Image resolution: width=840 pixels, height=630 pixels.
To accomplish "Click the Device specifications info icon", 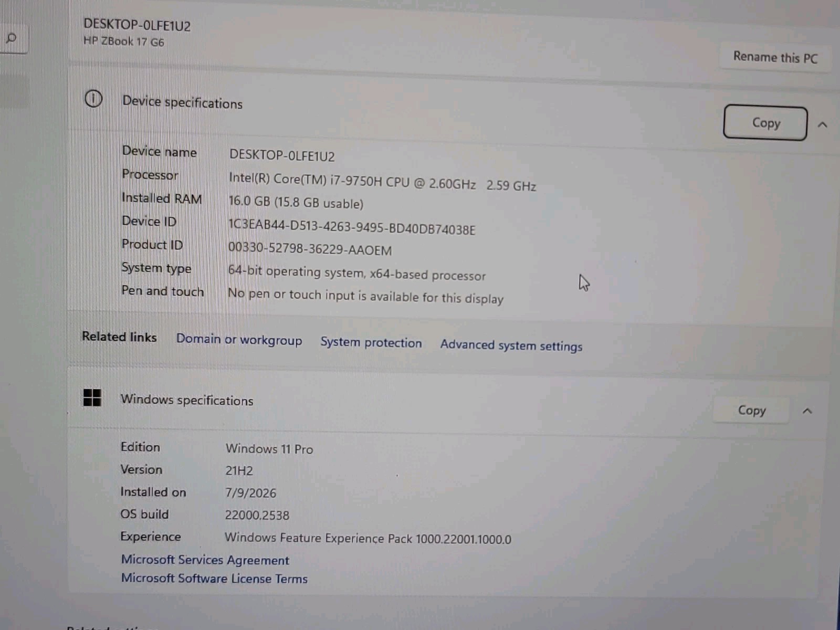I will pyautogui.click(x=93, y=99).
